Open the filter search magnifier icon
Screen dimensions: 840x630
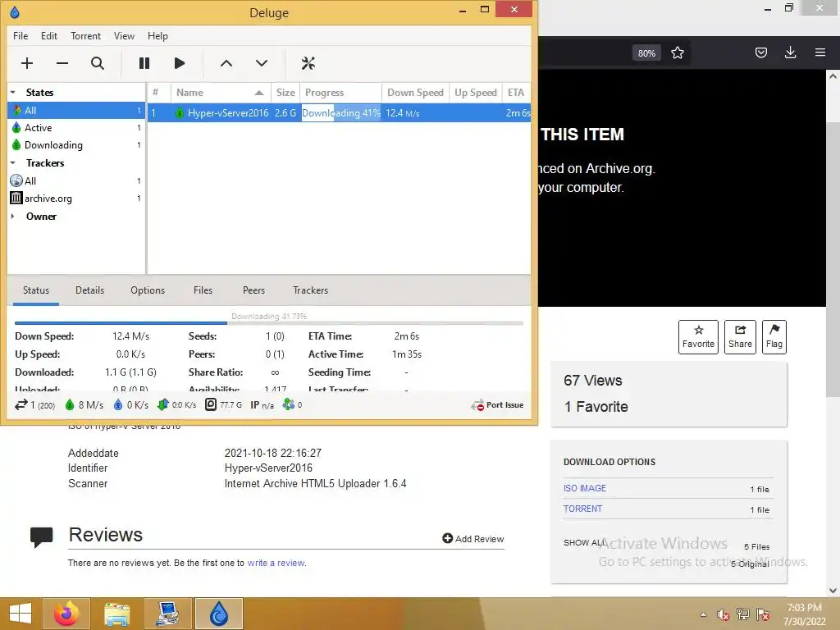point(98,63)
